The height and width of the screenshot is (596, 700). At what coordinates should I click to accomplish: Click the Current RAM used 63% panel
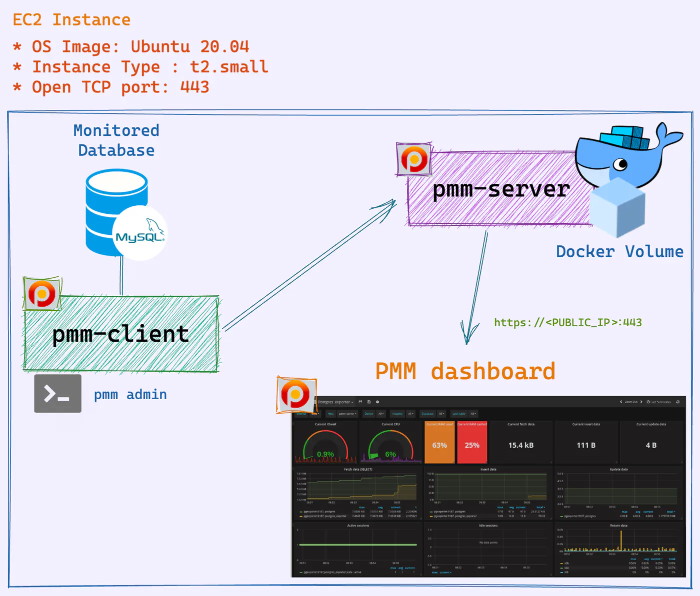coord(439,442)
